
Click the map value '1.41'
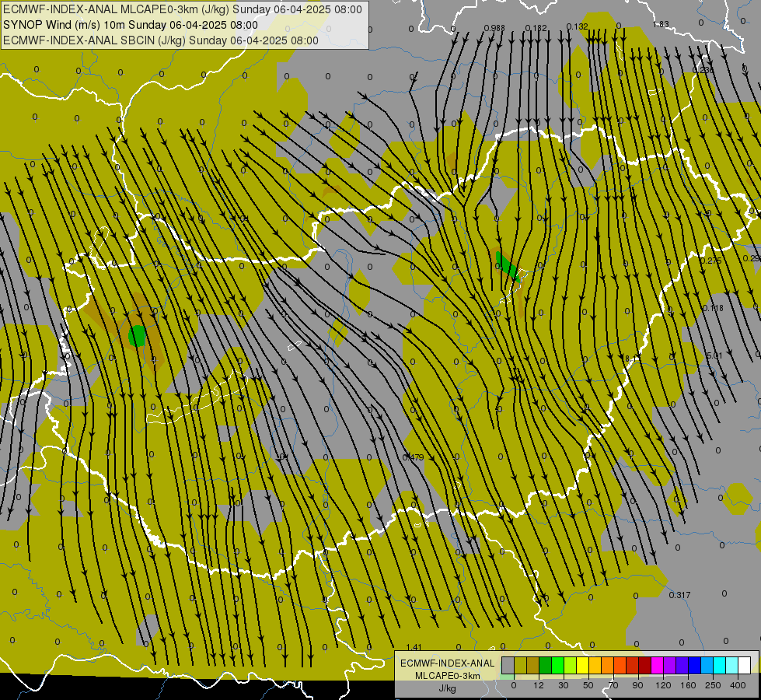click(414, 647)
